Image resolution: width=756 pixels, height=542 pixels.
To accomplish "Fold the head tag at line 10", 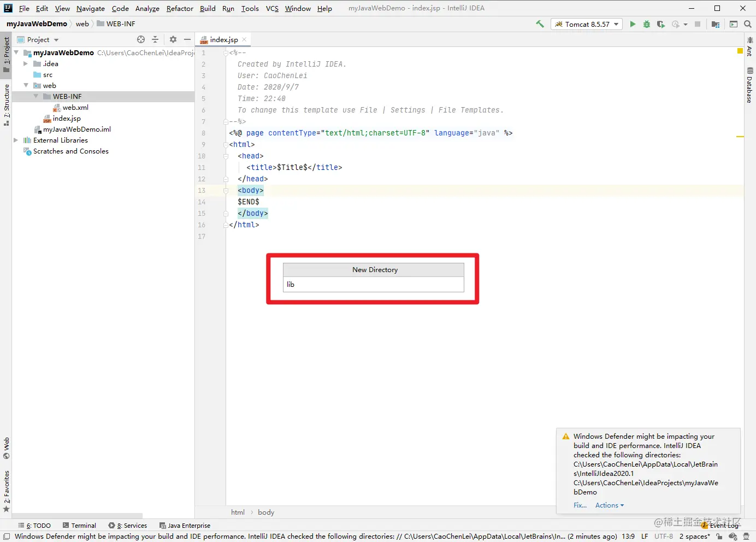I will pyautogui.click(x=226, y=156).
